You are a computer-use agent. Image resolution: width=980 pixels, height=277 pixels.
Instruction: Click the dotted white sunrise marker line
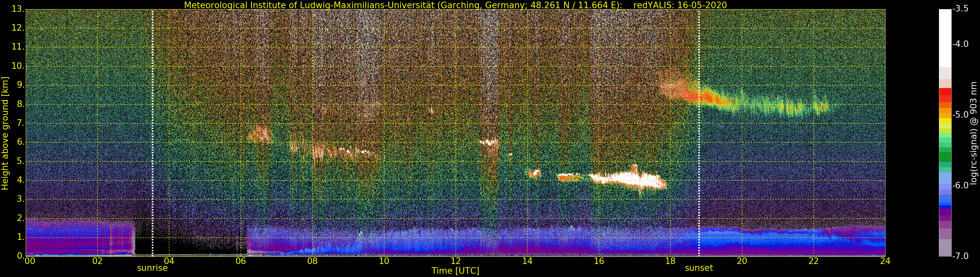[152, 132]
